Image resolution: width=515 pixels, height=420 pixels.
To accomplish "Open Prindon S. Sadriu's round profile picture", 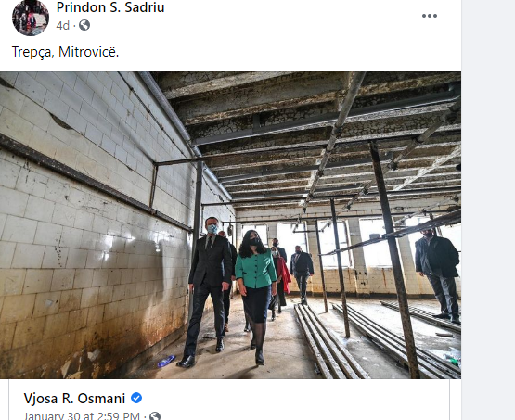I will pos(31,18).
